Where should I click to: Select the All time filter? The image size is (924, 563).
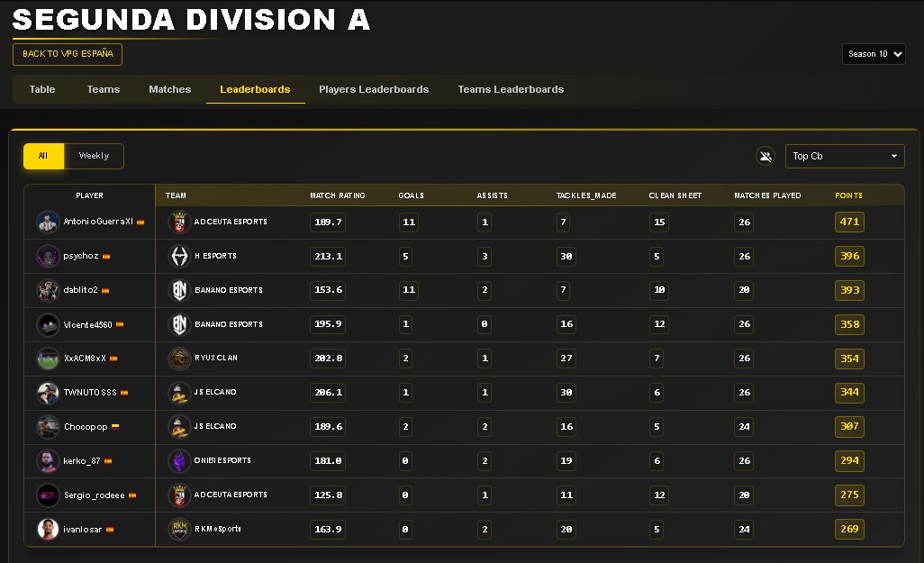coord(43,156)
